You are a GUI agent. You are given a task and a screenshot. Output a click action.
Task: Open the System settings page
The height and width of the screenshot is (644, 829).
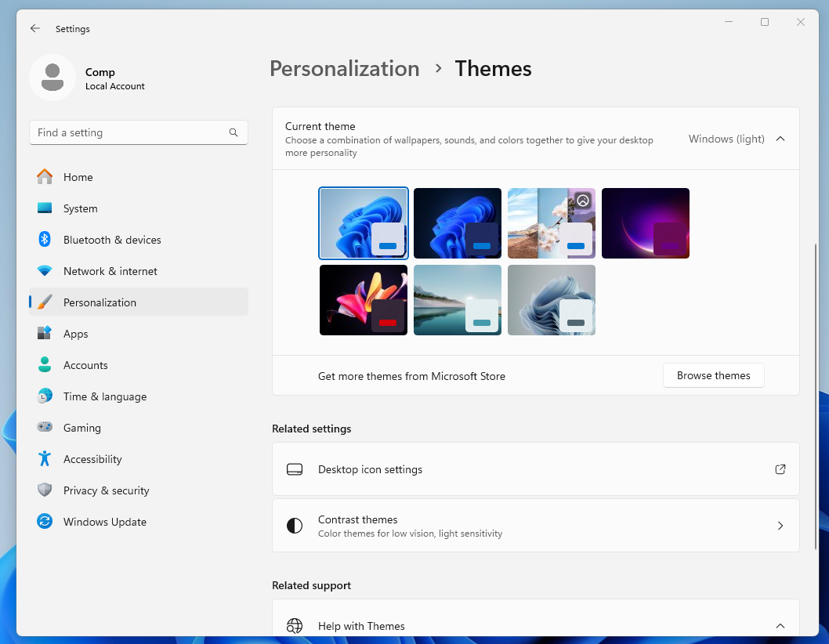(x=139, y=208)
